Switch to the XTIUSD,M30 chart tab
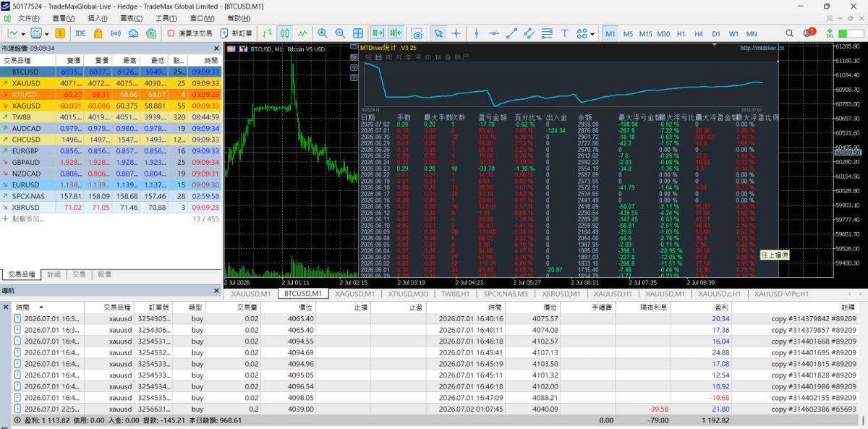This screenshot has height=429, width=868. coord(407,294)
